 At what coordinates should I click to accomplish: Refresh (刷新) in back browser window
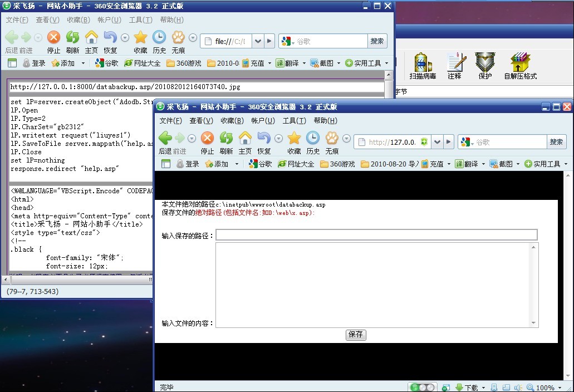[72, 37]
